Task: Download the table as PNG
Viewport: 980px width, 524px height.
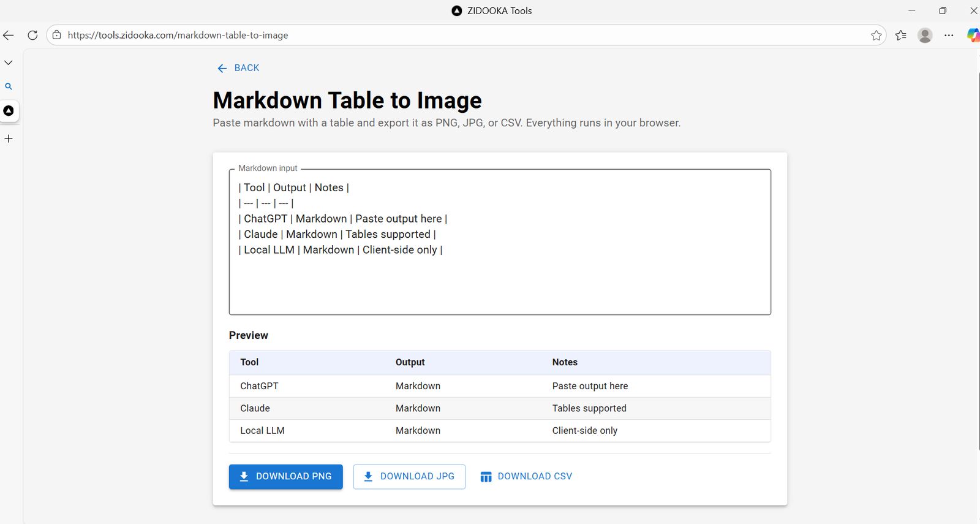Action: 286,477
